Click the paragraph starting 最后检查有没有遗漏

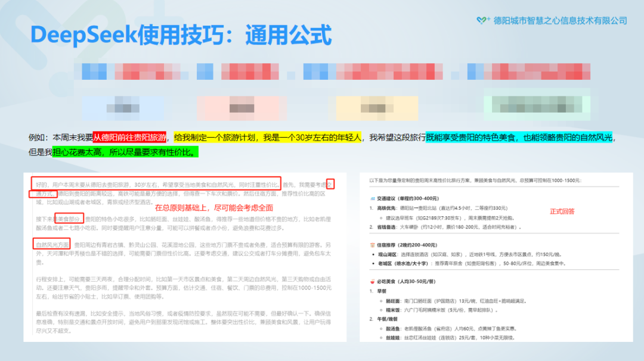pos(184,322)
